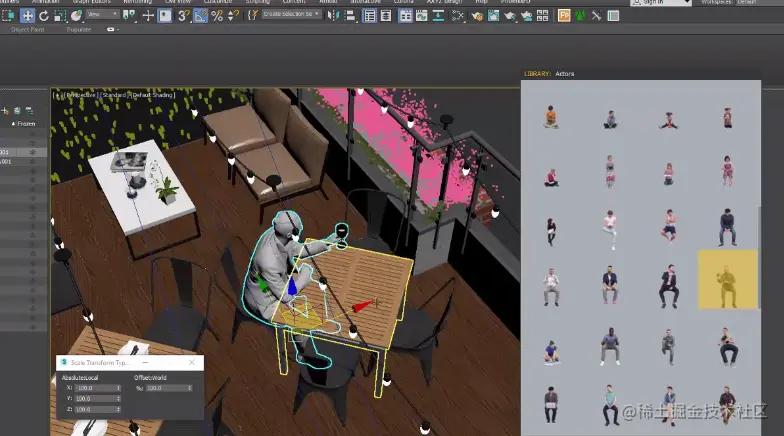Select the Move tool in toolbar
784x436 pixels.
27,16
